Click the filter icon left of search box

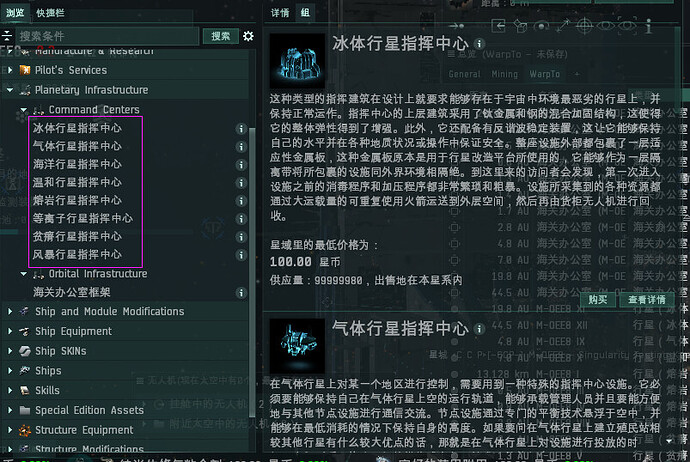(9, 36)
